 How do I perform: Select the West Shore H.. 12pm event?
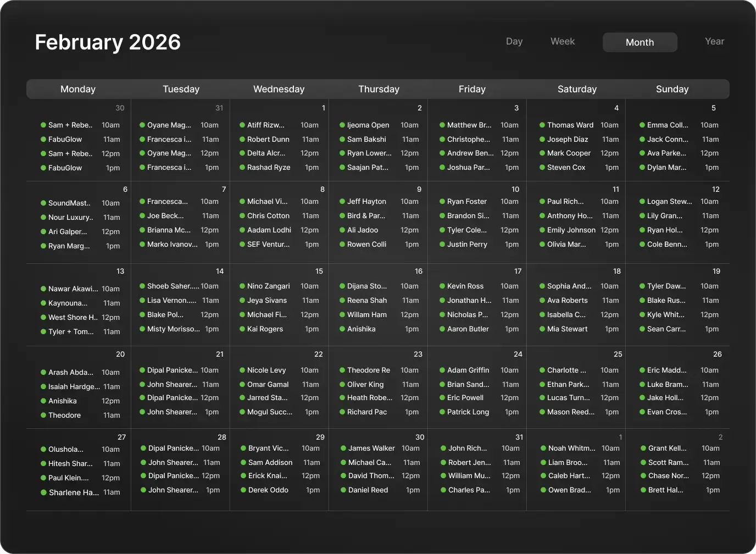click(80, 318)
